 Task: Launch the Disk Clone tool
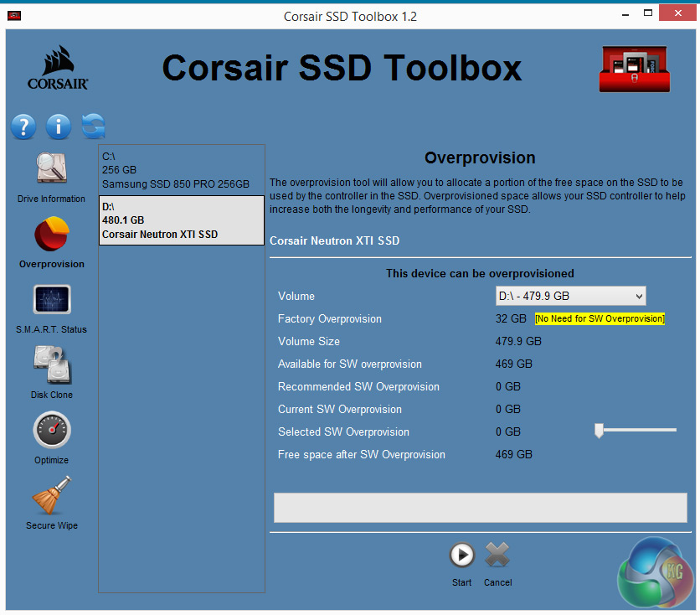[x=51, y=366]
